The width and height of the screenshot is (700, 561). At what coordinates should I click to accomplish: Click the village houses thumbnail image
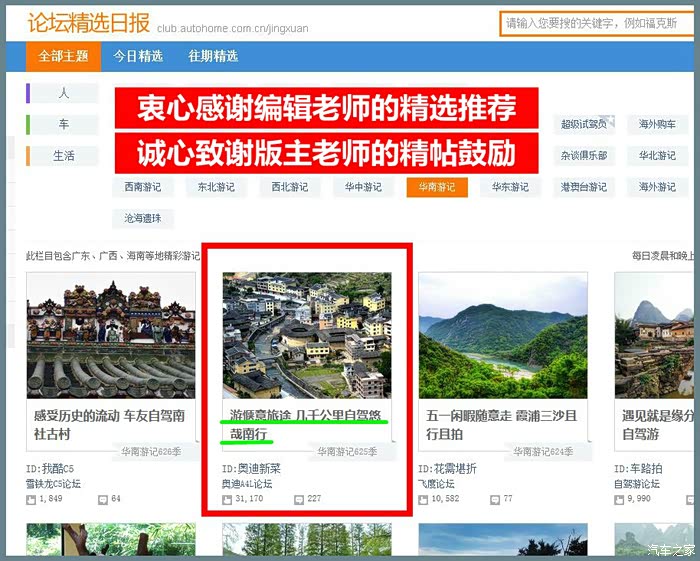pos(307,335)
